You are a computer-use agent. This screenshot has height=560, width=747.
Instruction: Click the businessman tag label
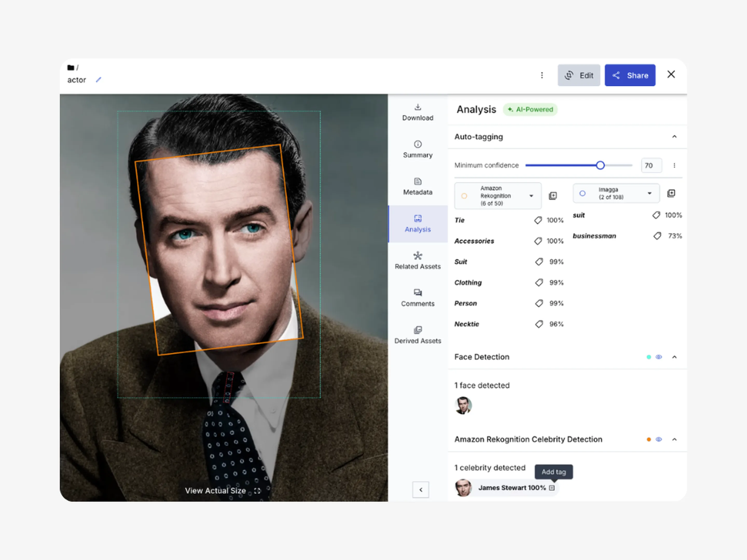[x=594, y=236]
